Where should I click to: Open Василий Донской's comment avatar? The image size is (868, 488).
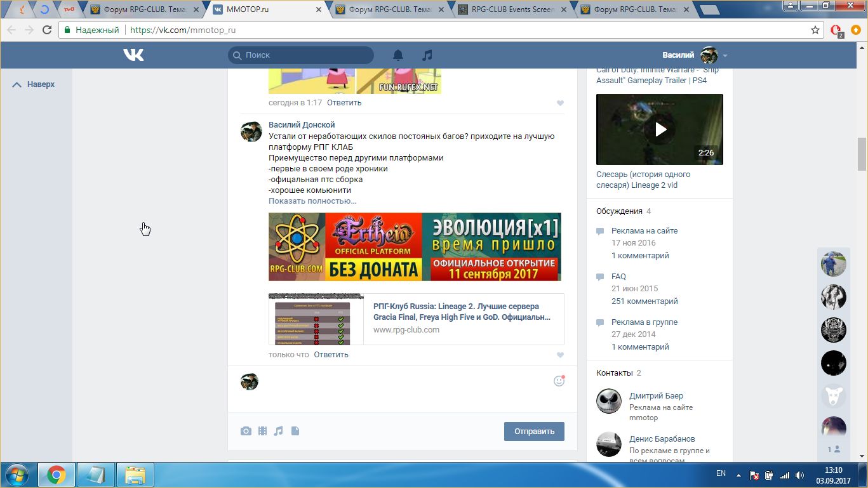click(251, 131)
